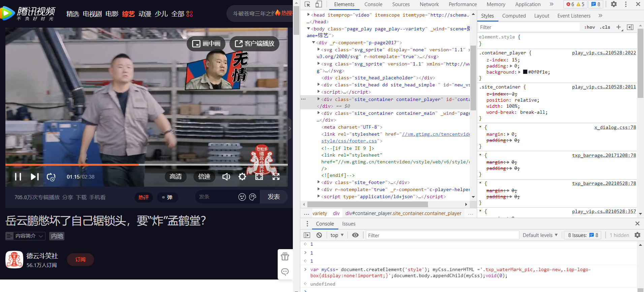Activate the inspect element picker
The width and height of the screenshot is (644, 292).
[x=307, y=4]
